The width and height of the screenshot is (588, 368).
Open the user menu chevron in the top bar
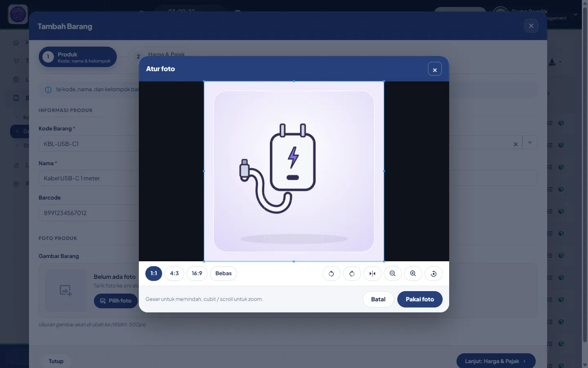pyautogui.click(x=575, y=15)
